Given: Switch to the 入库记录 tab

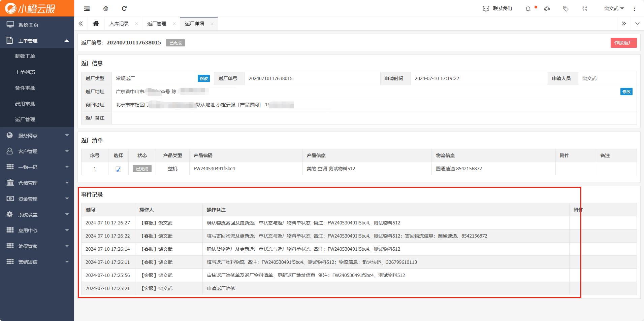Looking at the screenshot, I should [119, 24].
